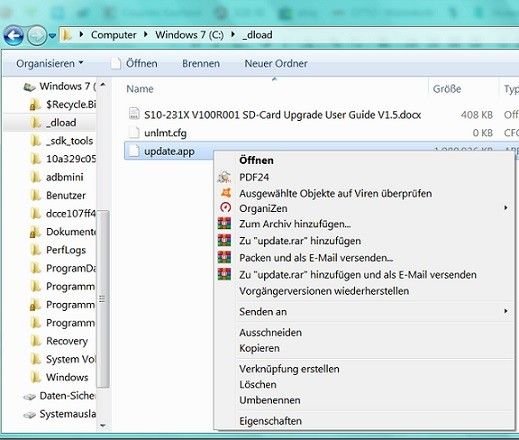Click the blue Back navigation arrow
The image size is (519, 440).
click(x=13, y=35)
